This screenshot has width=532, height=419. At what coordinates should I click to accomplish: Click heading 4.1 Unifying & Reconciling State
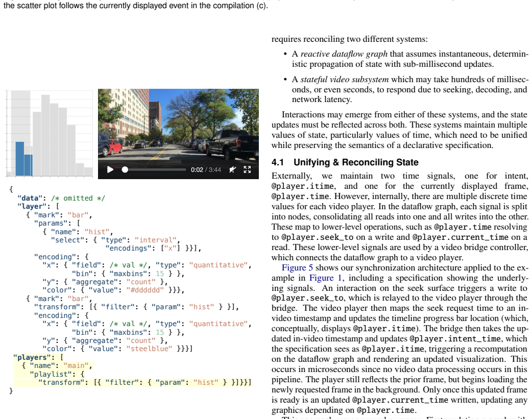point(345,162)
